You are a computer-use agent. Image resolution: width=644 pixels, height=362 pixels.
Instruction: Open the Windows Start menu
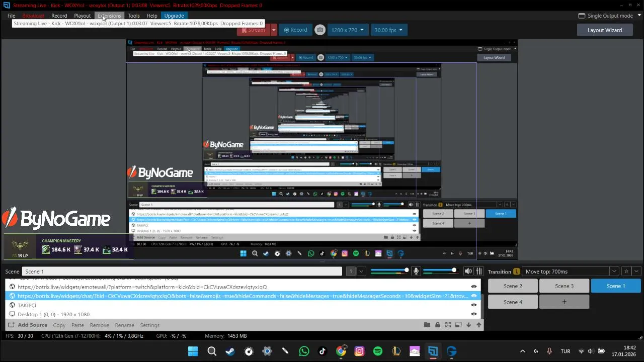(193, 351)
